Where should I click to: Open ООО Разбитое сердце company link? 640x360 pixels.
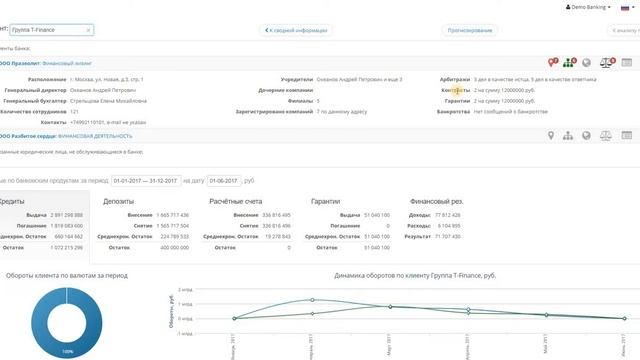28,136
